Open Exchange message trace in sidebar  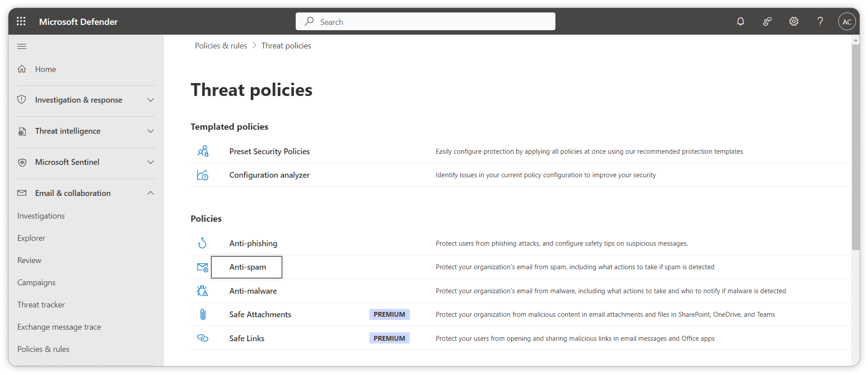point(59,327)
